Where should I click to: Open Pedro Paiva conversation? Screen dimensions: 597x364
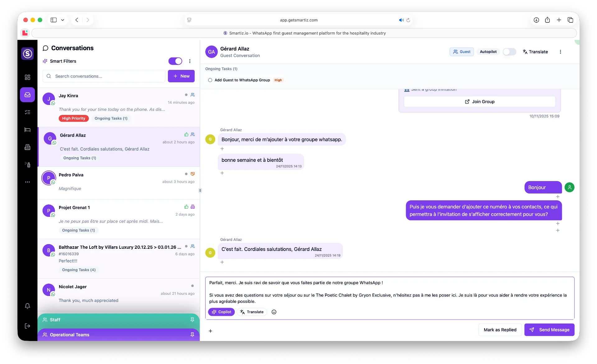click(x=118, y=183)
